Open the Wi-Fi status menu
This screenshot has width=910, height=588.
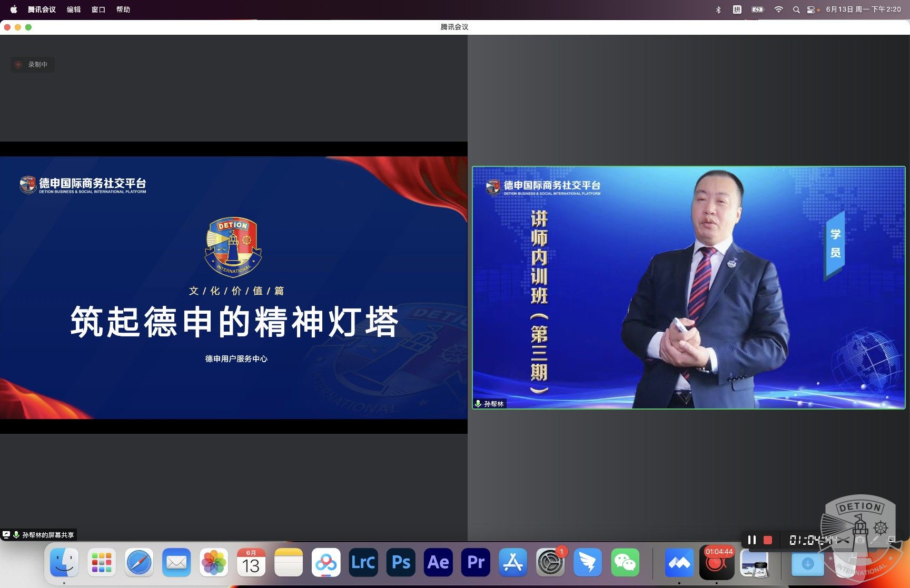[x=778, y=9]
